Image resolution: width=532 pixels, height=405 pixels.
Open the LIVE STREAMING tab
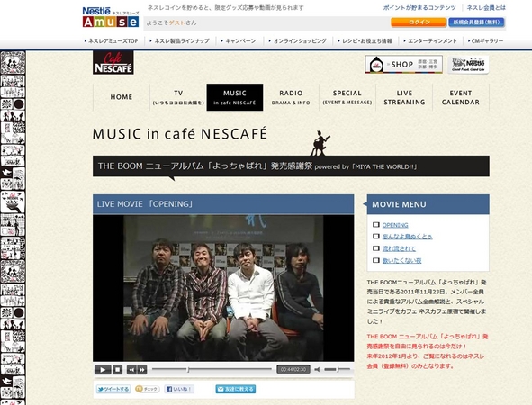click(404, 97)
